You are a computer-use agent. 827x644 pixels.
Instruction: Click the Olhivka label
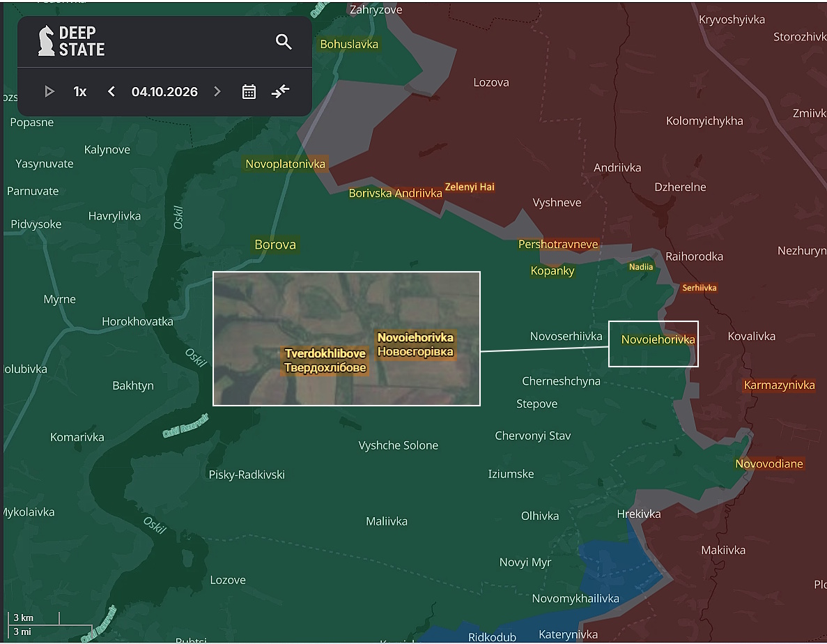(539, 516)
